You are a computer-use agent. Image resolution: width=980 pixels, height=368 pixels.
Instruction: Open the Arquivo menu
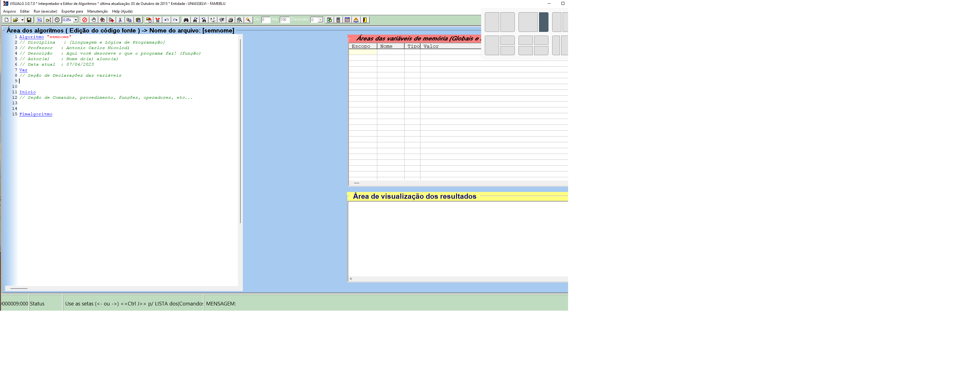[x=9, y=11]
